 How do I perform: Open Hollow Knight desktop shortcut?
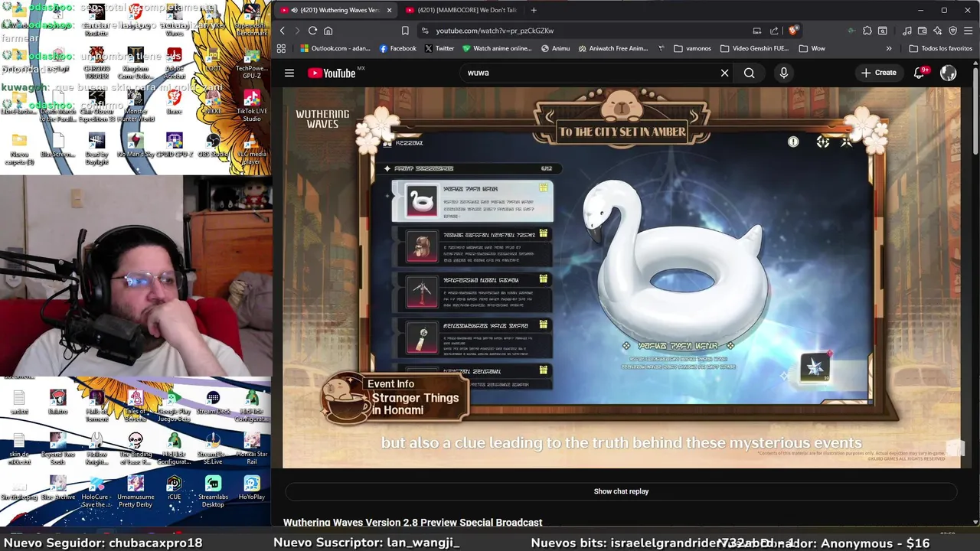click(x=96, y=448)
